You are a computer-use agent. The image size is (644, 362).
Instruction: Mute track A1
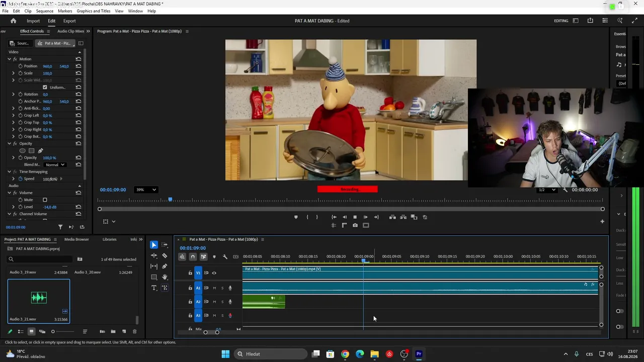(214, 288)
